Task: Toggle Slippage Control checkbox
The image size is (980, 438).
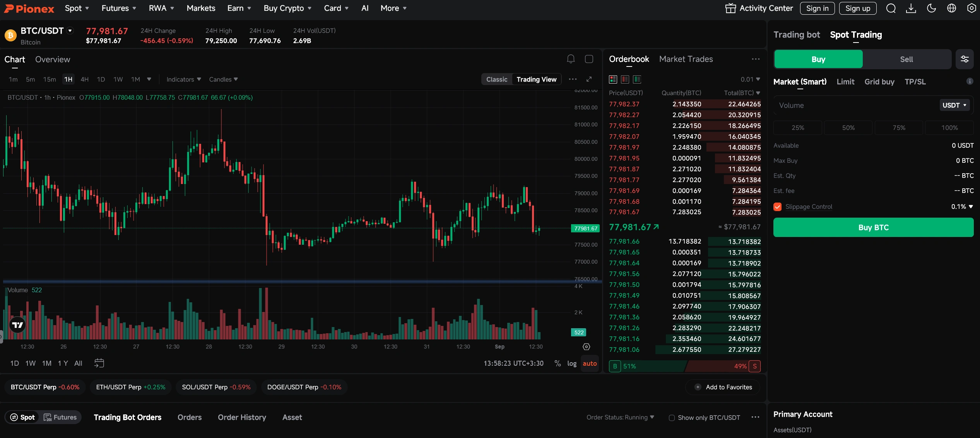Action: [x=777, y=207]
